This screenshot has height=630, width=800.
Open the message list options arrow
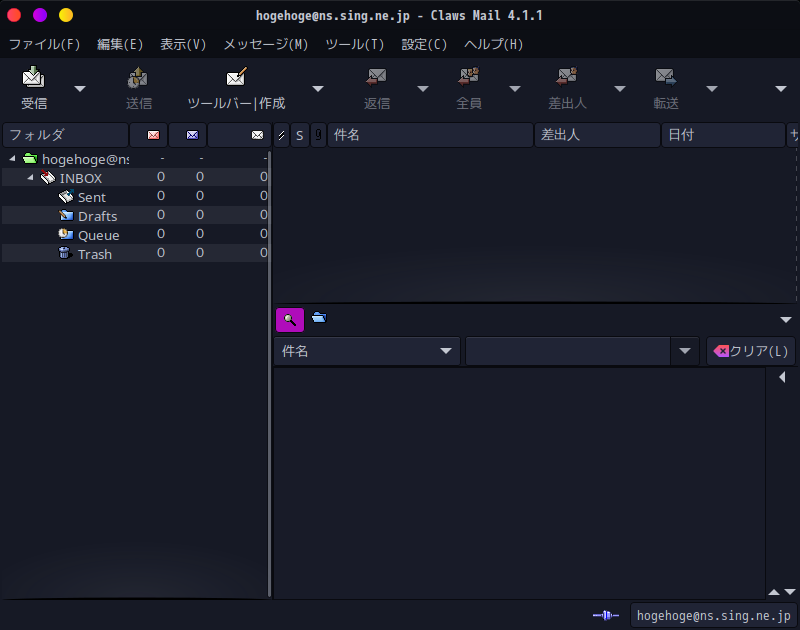coord(786,320)
